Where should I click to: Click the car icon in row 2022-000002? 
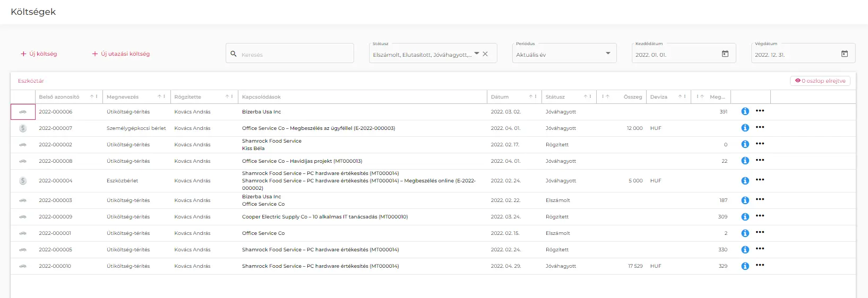pyautogui.click(x=23, y=145)
